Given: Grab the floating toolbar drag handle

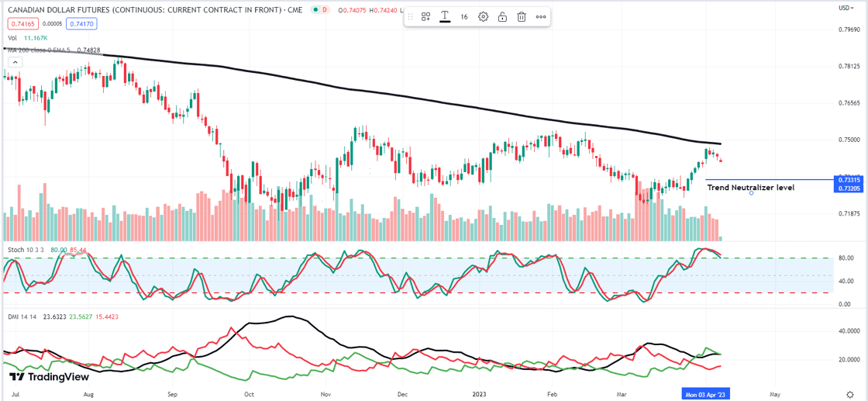Looking at the screenshot, I should click(411, 17).
